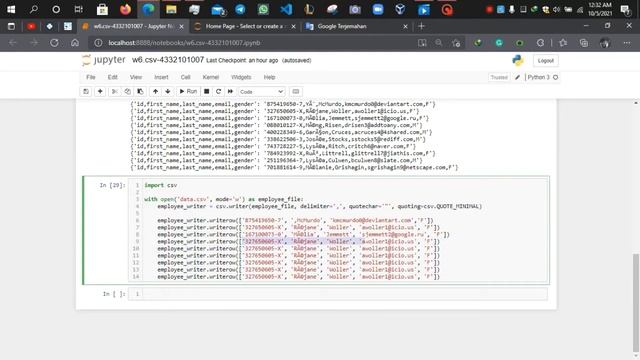This screenshot has height=360, width=640.
Task: Copy the selected cell
Action: (127, 91)
